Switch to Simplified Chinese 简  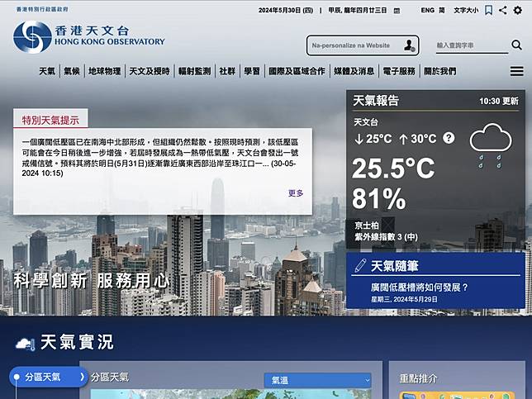[442, 11]
